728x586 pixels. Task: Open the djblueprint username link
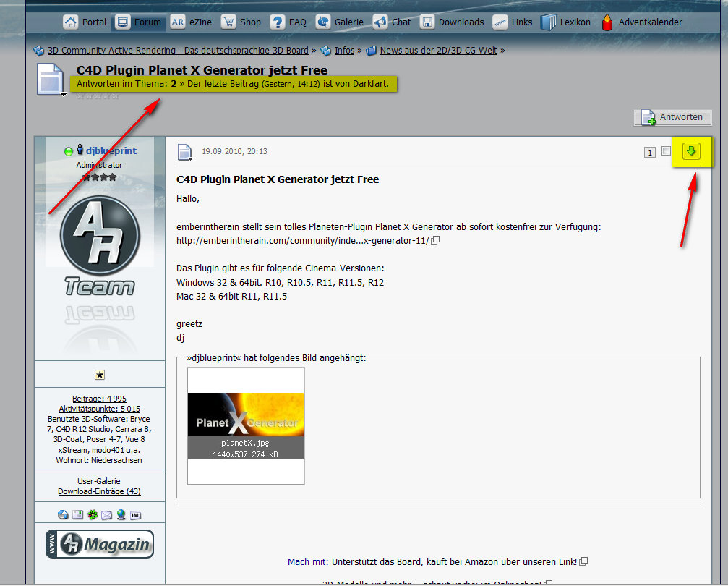(x=111, y=150)
